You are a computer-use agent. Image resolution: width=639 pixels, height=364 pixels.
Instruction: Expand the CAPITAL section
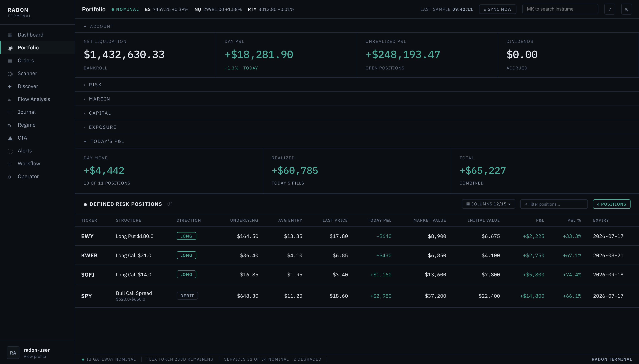(97, 113)
